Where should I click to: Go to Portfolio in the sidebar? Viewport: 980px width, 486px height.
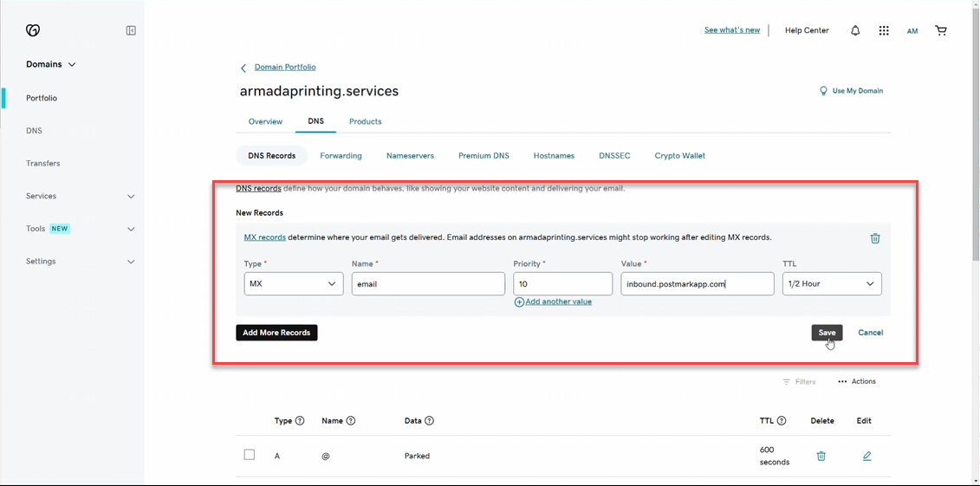tap(42, 98)
